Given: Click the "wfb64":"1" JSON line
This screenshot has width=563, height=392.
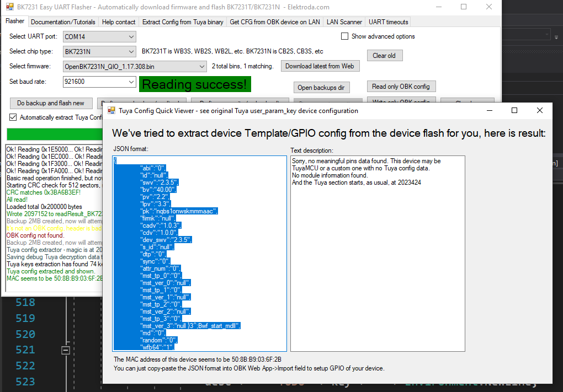Looking at the screenshot, I should (157, 347).
